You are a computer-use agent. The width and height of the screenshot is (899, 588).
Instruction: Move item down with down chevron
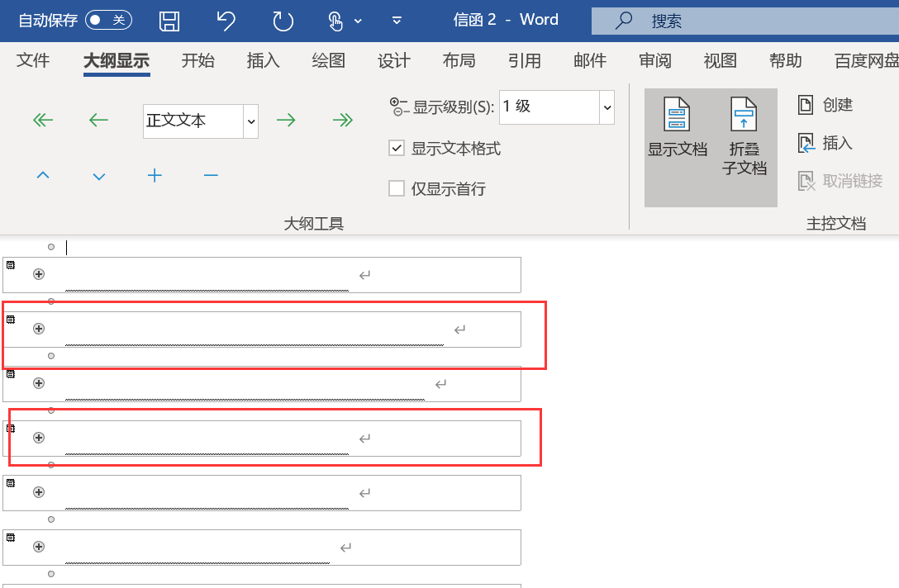99,177
